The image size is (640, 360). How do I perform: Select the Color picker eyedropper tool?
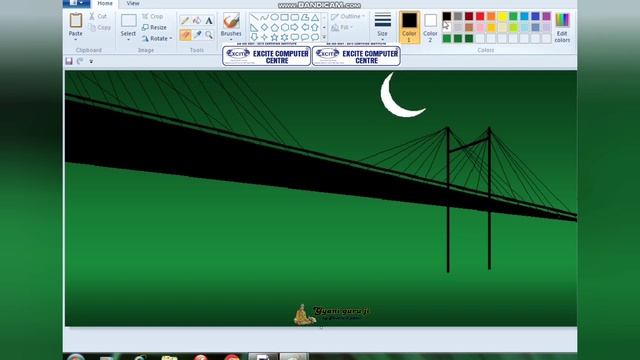pos(197,35)
